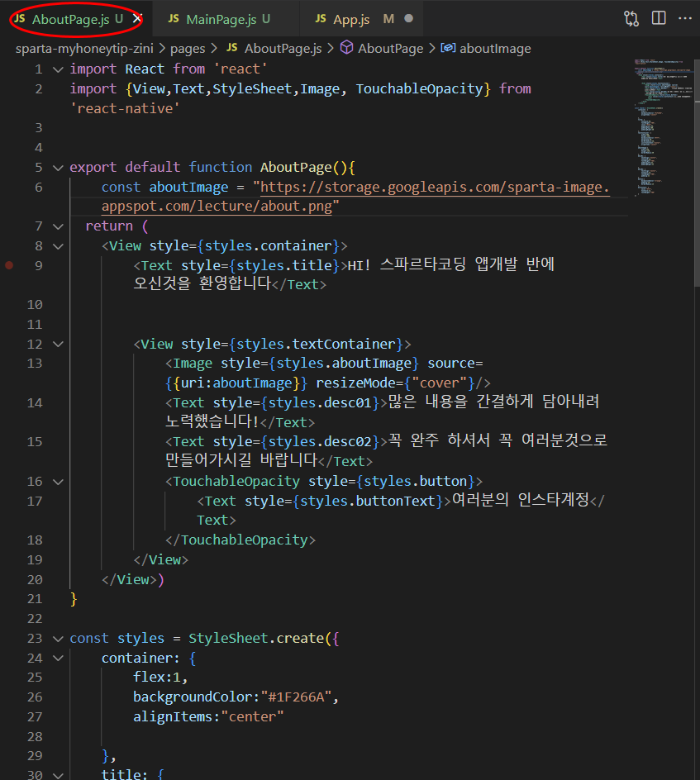Screen dimensions: 700x780
Task: Collapse import block at line 1
Action: click(58, 69)
